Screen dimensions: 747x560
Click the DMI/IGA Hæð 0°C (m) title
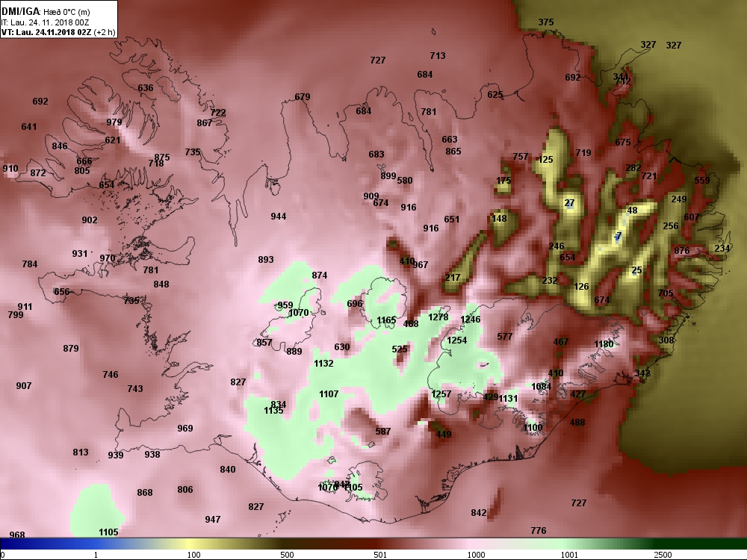pyautogui.click(x=46, y=12)
